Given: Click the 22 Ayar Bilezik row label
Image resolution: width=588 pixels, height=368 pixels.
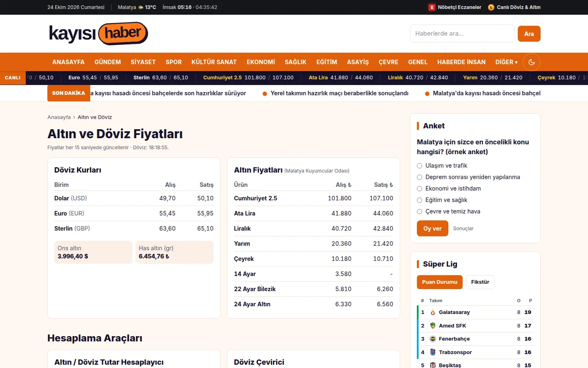Looking at the screenshot, I should [x=255, y=289].
